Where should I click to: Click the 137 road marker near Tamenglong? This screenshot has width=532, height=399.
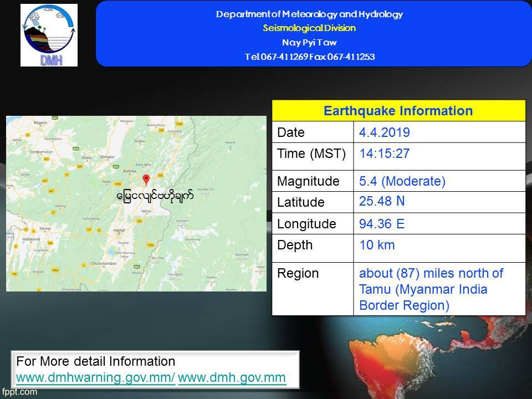coord(88,229)
